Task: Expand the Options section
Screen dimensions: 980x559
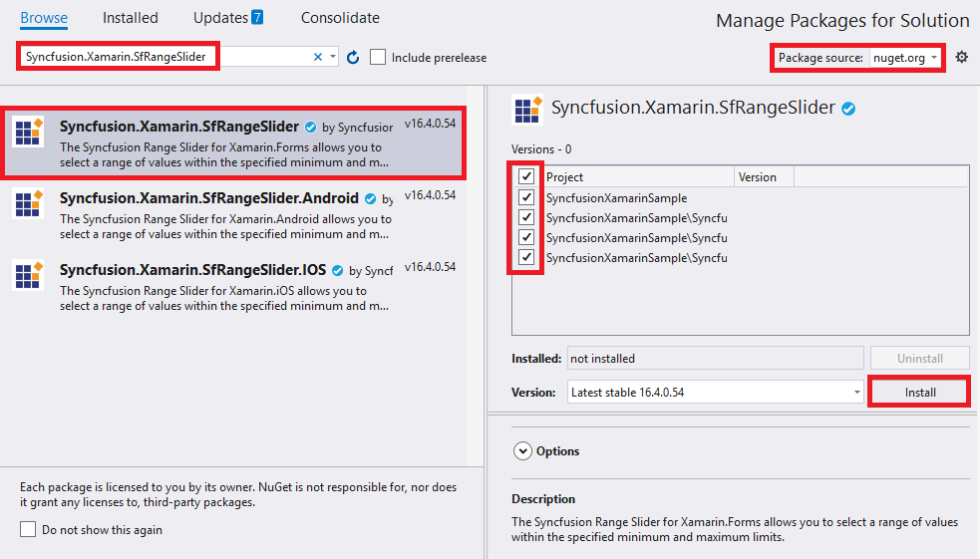Action: 523,451
